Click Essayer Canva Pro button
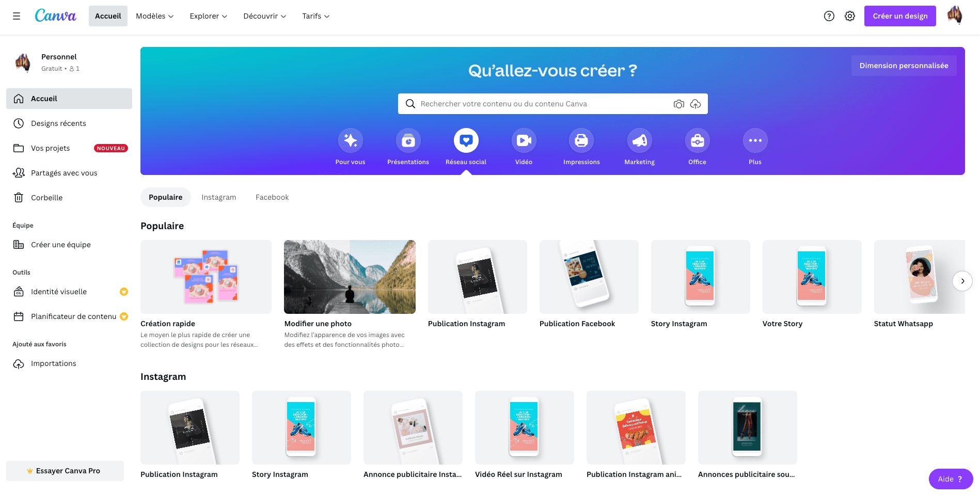Image resolution: width=980 pixels, height=495 pixels. 65,471
